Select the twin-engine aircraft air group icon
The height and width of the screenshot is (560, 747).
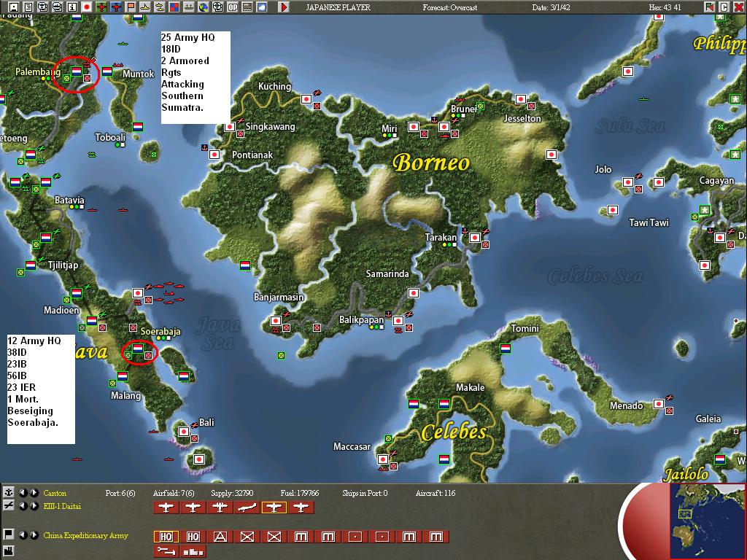click(x=220, y=507)
